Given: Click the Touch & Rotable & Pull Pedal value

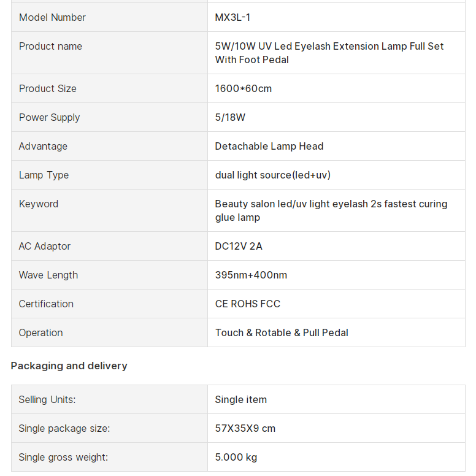Looking at the screenshot, I should (281, 332).
